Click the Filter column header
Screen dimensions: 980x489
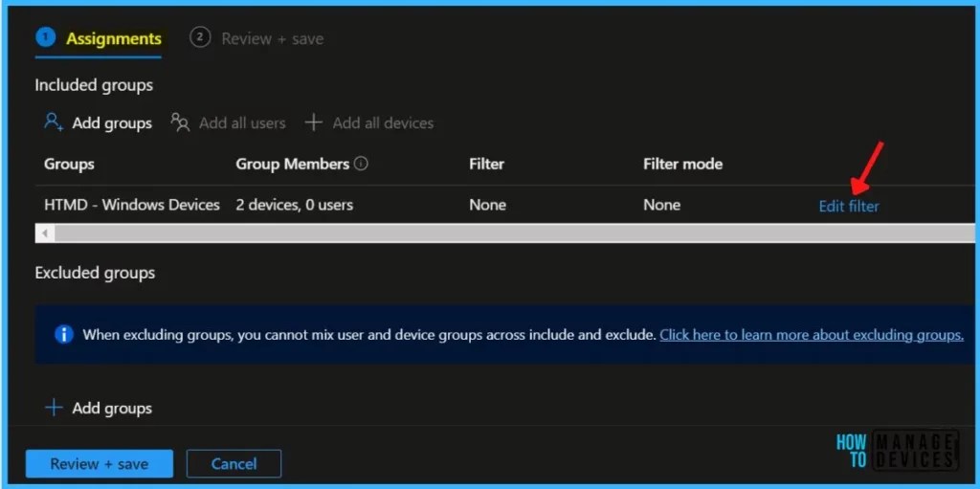(486, 165)
